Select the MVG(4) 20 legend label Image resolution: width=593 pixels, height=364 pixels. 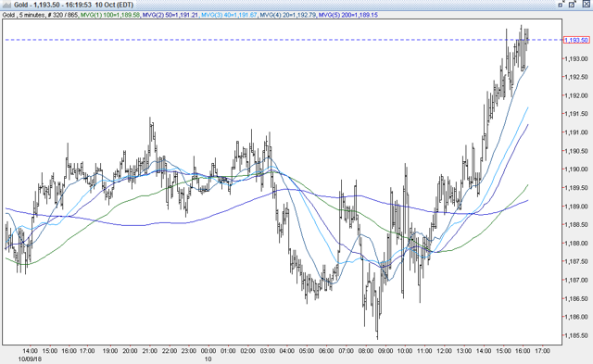click(288, 15)
